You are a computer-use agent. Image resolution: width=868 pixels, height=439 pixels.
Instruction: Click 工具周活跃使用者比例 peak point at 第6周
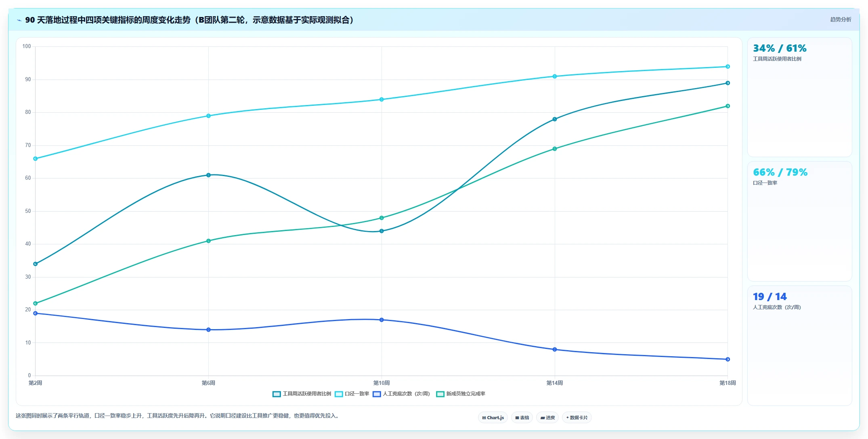point(208,175)
